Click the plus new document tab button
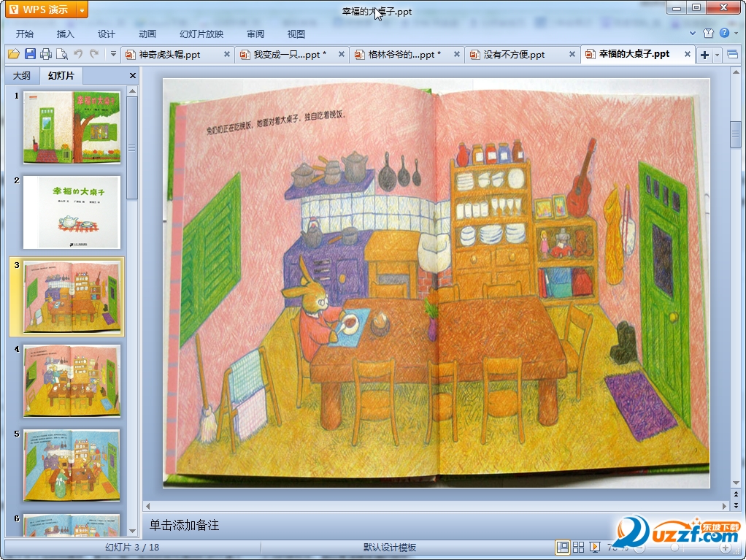 click(x=704, y=55)
